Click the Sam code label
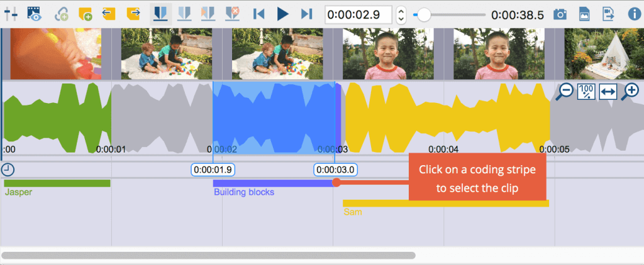 [353, 212]
